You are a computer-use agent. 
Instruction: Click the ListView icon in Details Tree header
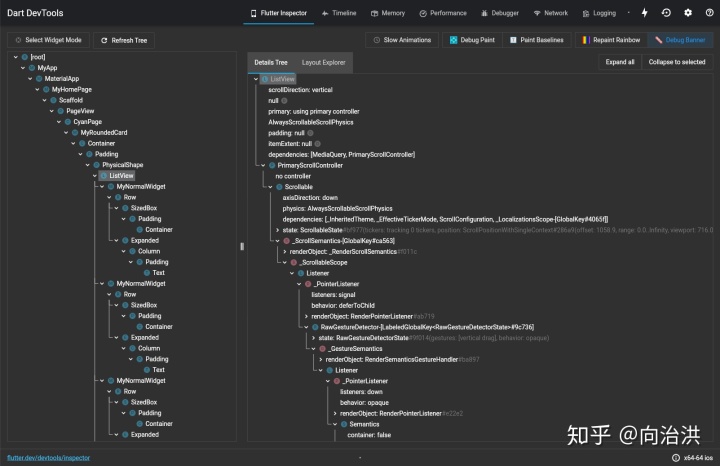[x=264, y=79]
